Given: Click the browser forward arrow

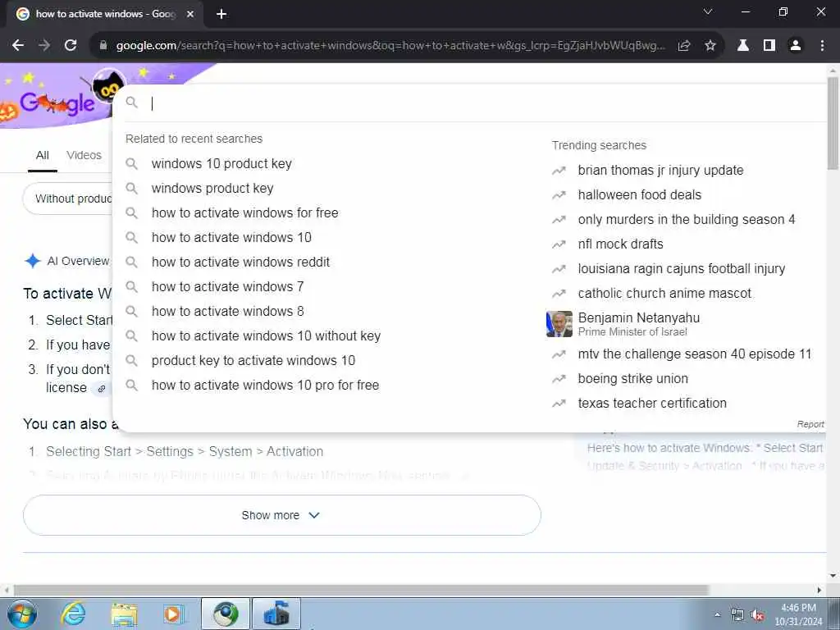Looking at the screenshot, I should [x=44, y=46].
